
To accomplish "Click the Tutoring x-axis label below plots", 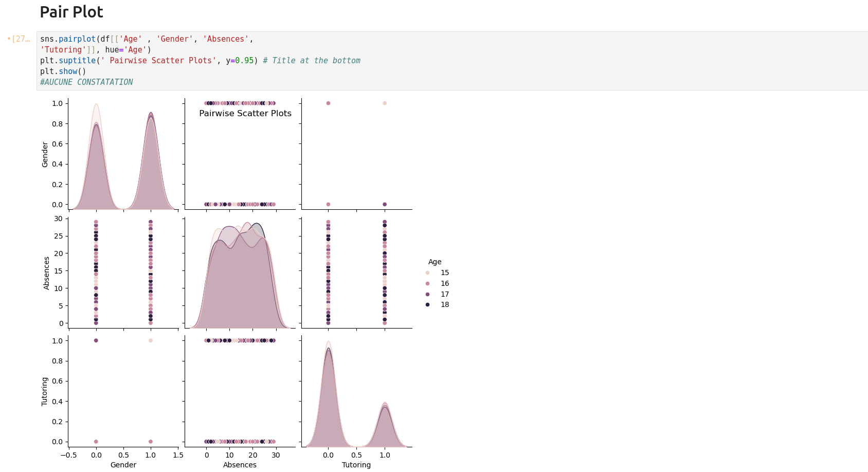I will click(x=356, y=465).
